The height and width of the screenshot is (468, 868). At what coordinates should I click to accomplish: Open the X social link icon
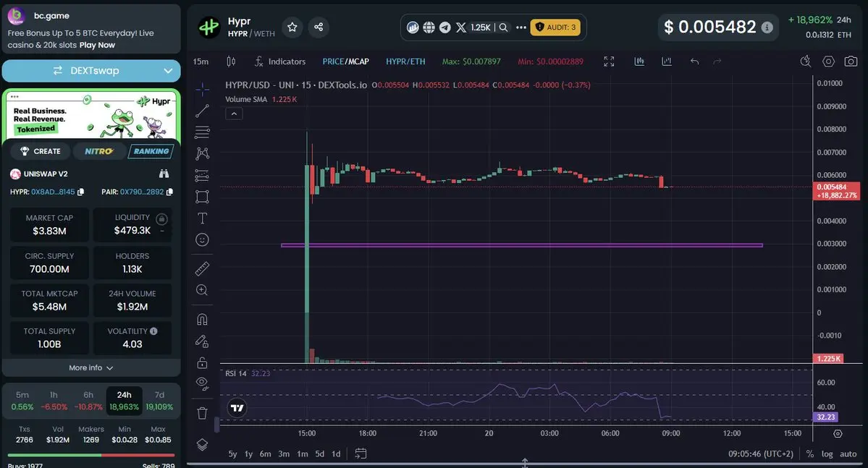pyautogui.click(x=460, y=27)
